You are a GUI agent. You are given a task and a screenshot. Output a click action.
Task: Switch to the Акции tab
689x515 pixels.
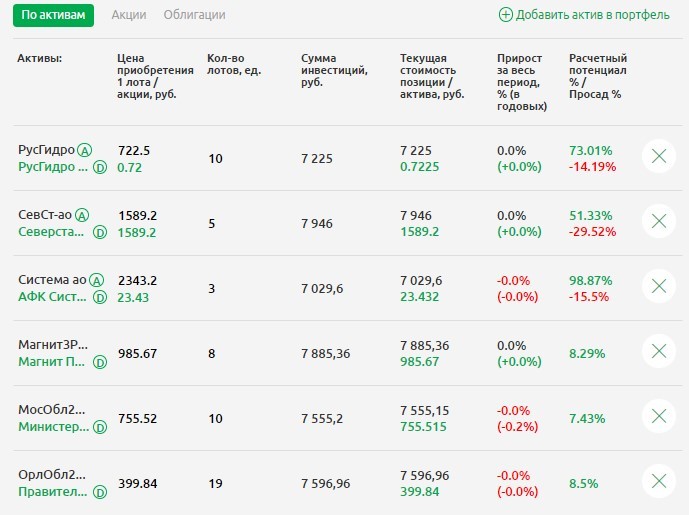click(x=129, y=15)
